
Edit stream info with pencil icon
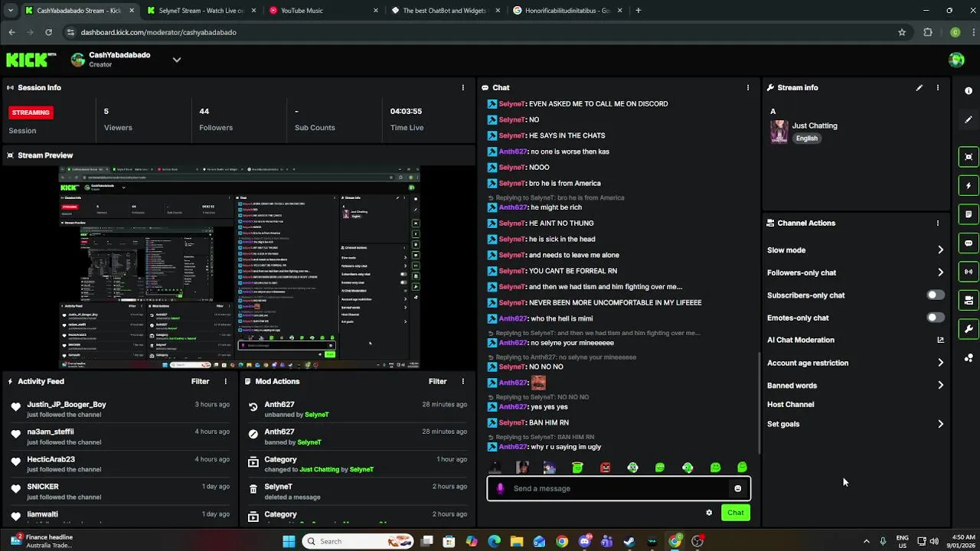coord(920,88)
